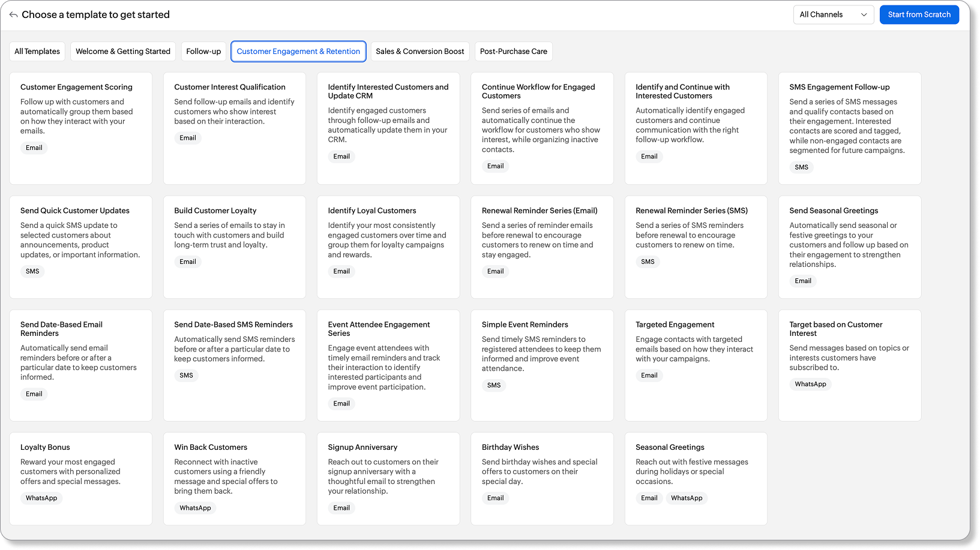This screenshot has width=980, height=550.
Task: Click WhatsApp tag on Loyalty Bonus card
Action: [x=41, y=498]
